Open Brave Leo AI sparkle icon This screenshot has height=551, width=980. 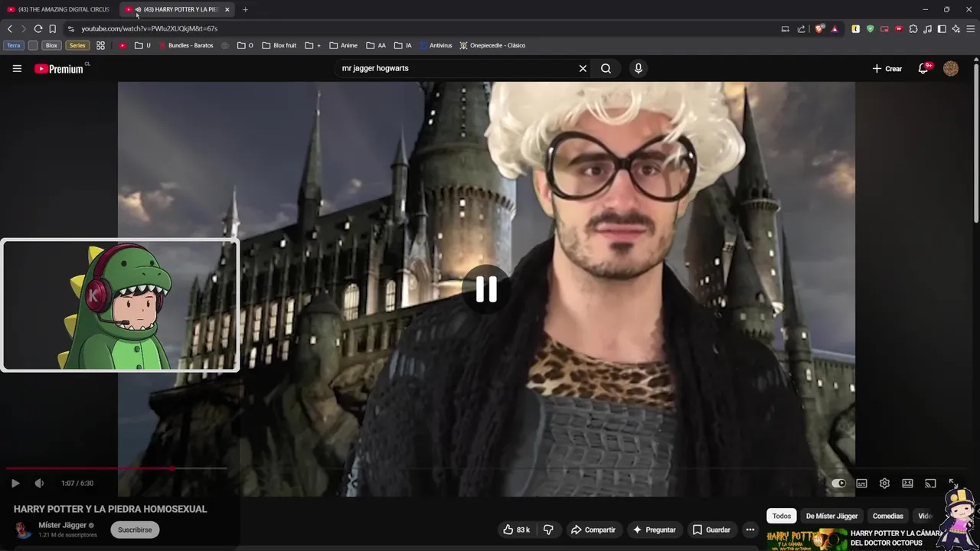coord(956,28)
